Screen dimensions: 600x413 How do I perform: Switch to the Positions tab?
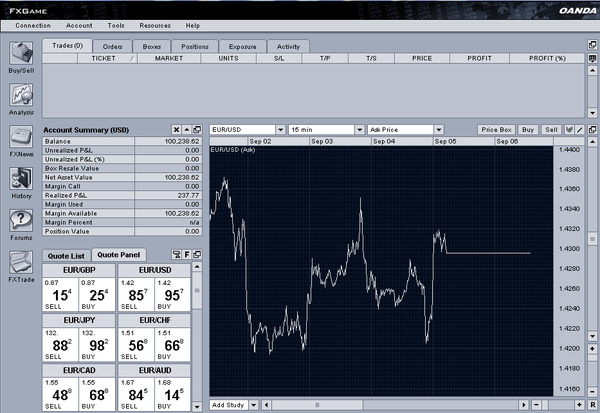pos(195,46)
